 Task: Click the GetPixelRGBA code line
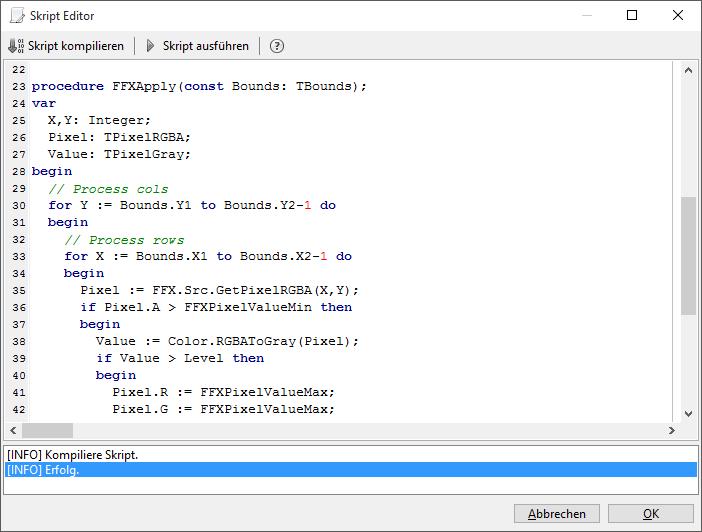219,290
